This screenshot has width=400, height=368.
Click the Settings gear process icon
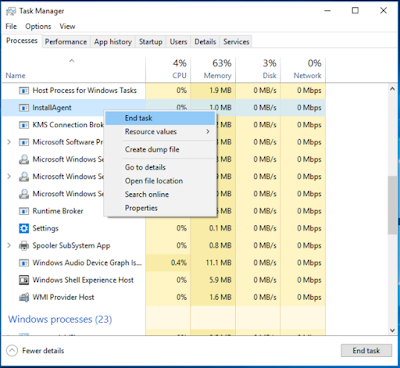24,228
